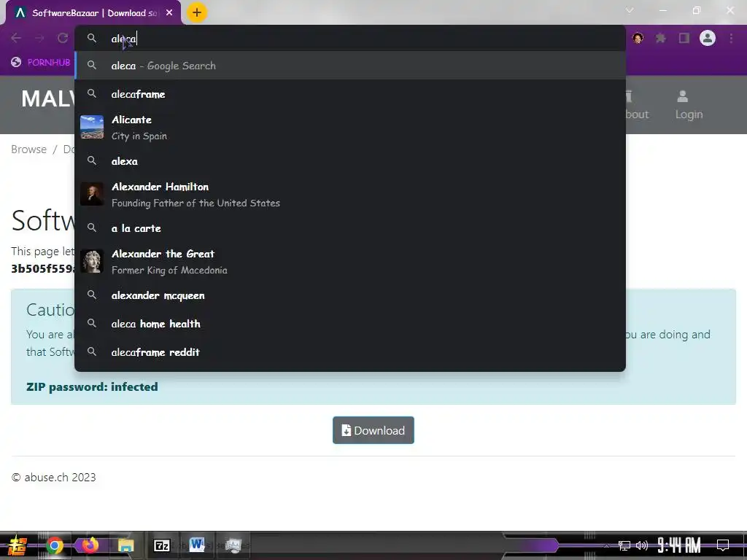Viewport: 747px width, 560px height.
Task: Click the 9:44 AM clock
Action: [x=679, y=545]
